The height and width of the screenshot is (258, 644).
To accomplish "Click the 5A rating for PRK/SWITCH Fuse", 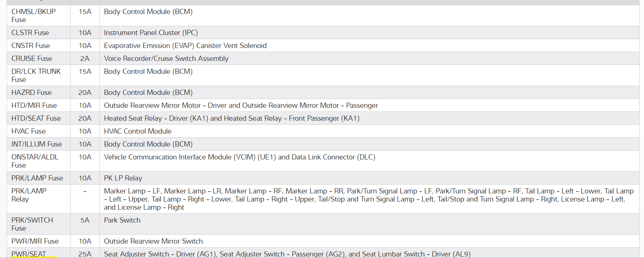I will (x=85, y=220).
